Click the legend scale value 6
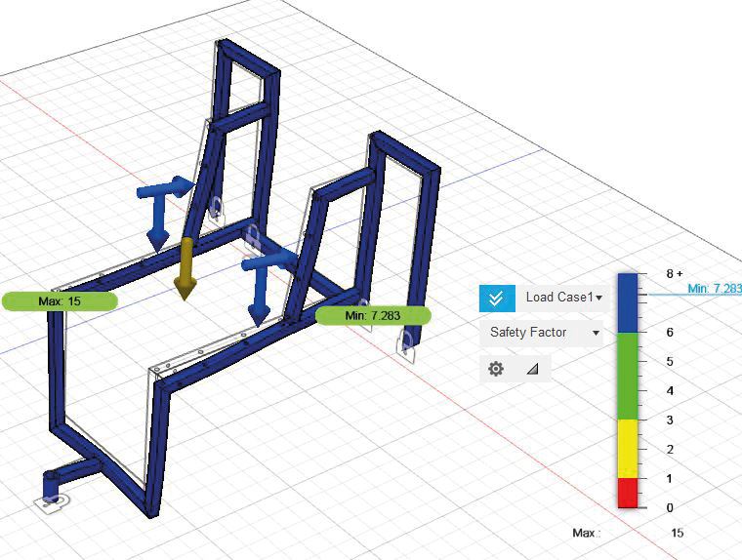The image size is (742, 560). coord(670,333)
